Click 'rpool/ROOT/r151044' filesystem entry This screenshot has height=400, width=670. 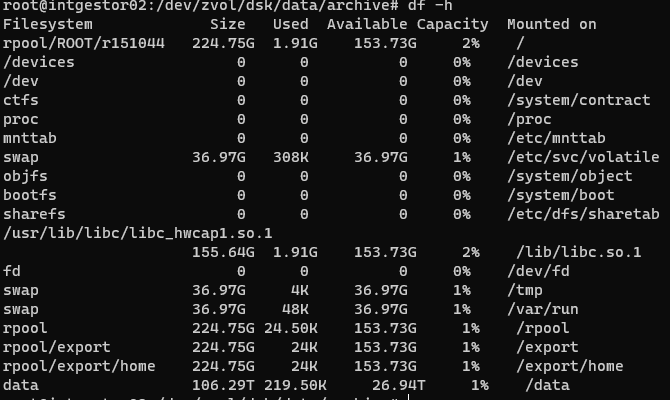84,43
